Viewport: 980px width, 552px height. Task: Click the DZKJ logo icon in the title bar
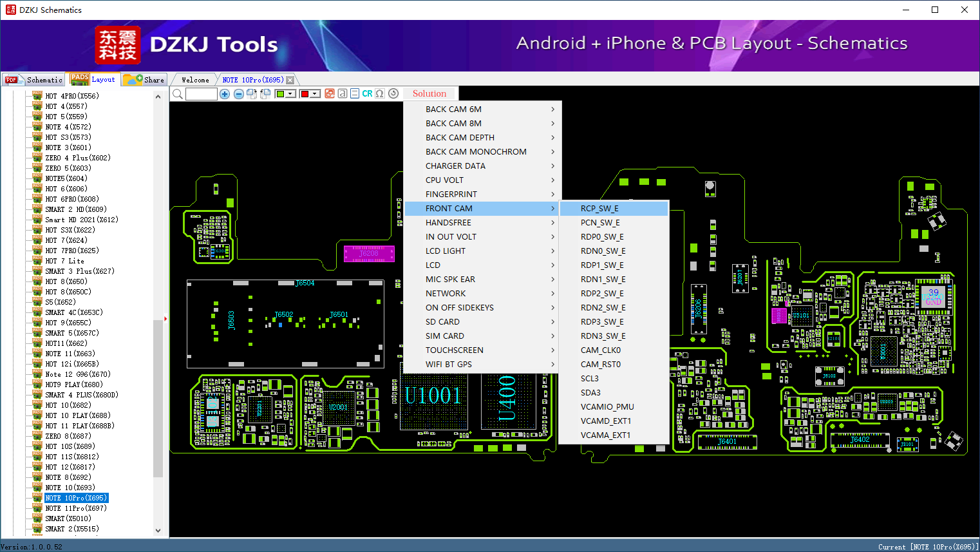(x=10, y=10)
